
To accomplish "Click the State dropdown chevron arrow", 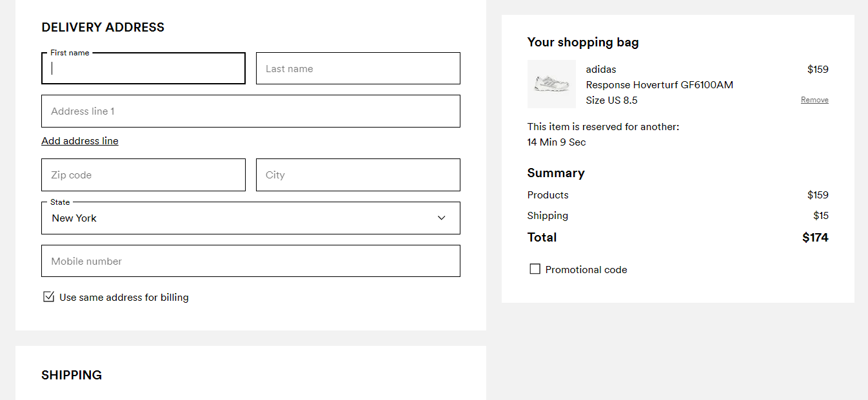I will point(442,218).
